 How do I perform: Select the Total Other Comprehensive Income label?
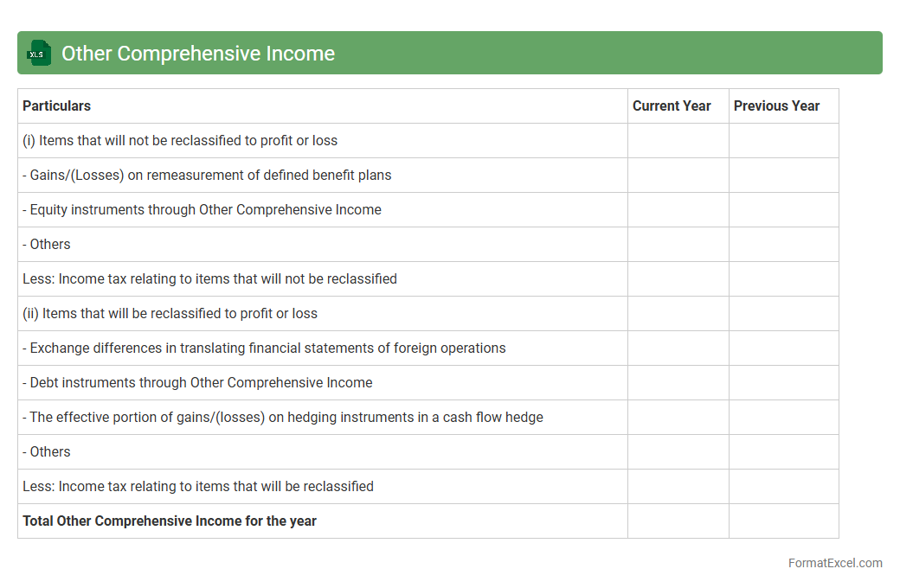pos(170,521)
